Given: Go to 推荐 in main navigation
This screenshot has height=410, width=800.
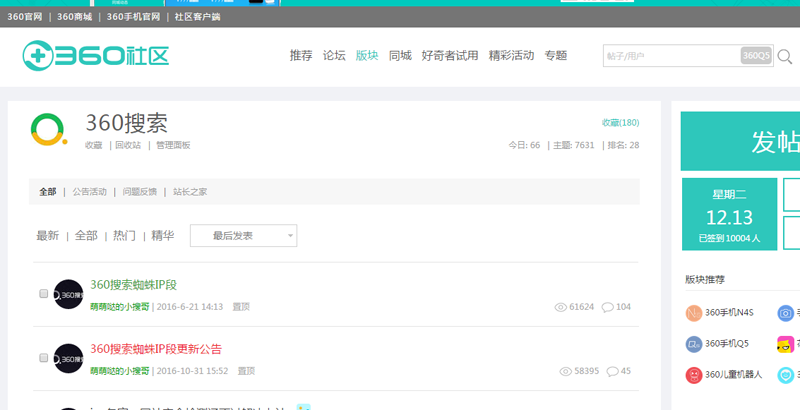Looking at the screenshot, I should click(301, 56).
